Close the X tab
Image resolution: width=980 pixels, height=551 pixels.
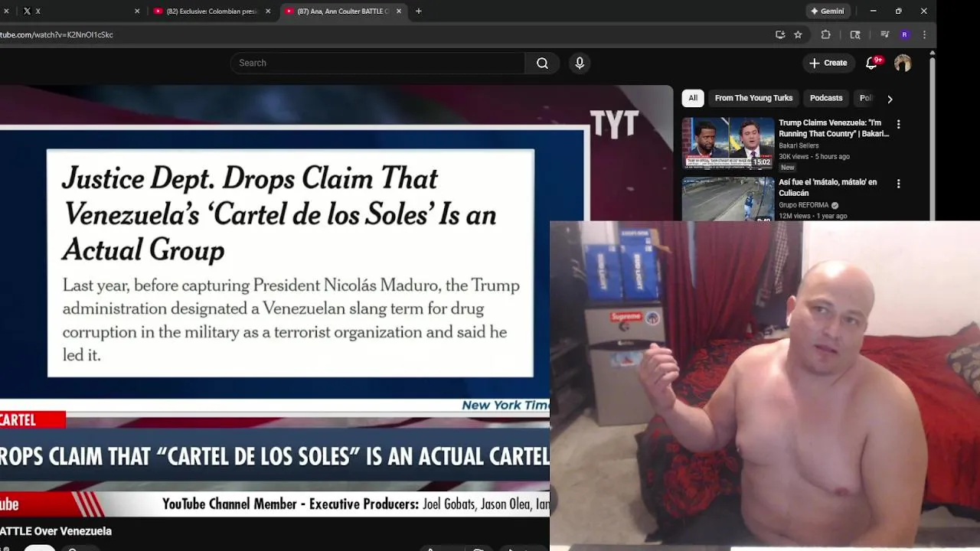coord(137,11)
